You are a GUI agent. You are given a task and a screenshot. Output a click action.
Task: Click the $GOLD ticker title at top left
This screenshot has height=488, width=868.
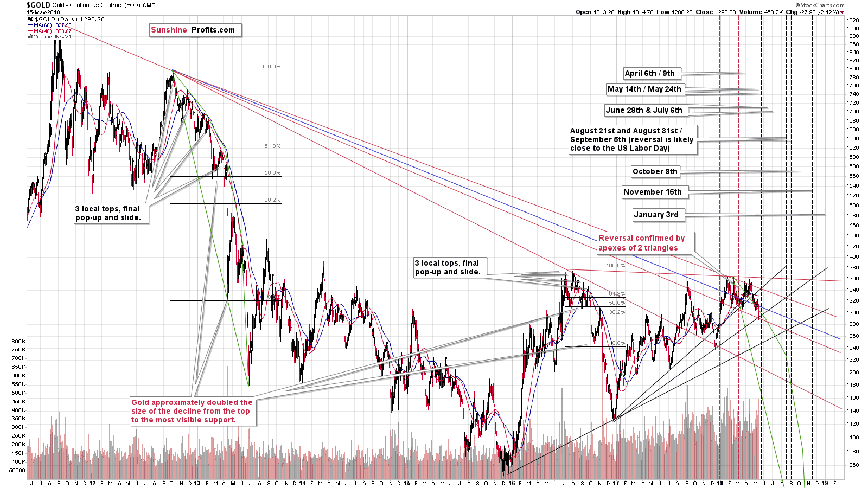(x=39, y=5)
